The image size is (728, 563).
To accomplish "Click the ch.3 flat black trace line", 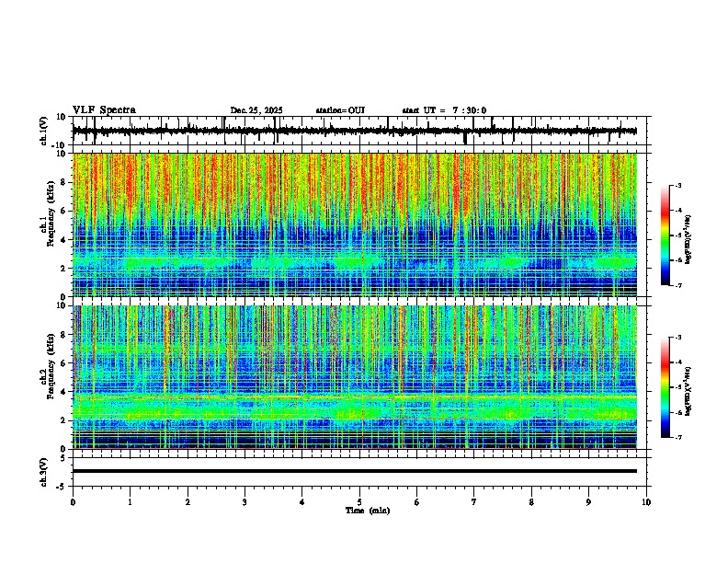I will 355,471.
